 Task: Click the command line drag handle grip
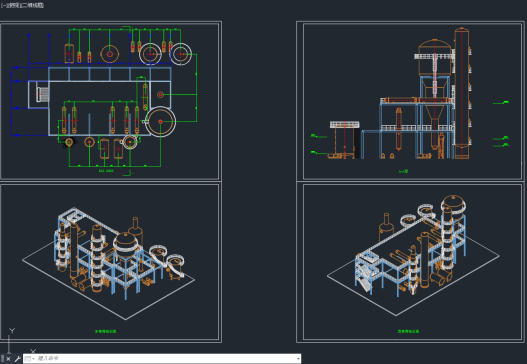tap(2, 359)
